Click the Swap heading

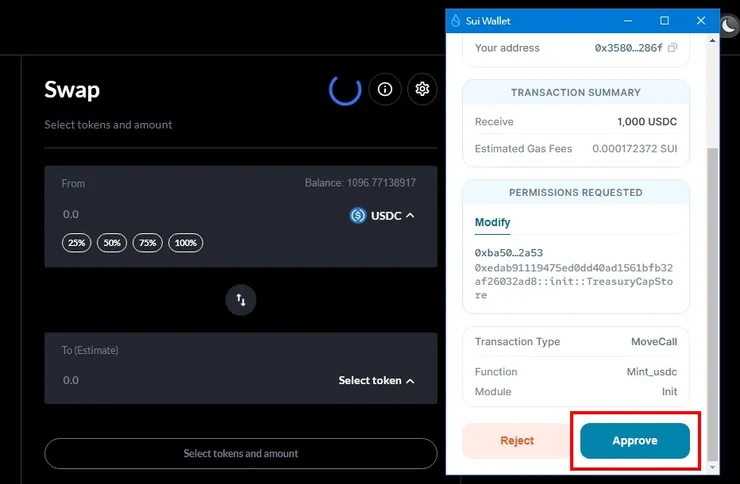pos(72,90)
